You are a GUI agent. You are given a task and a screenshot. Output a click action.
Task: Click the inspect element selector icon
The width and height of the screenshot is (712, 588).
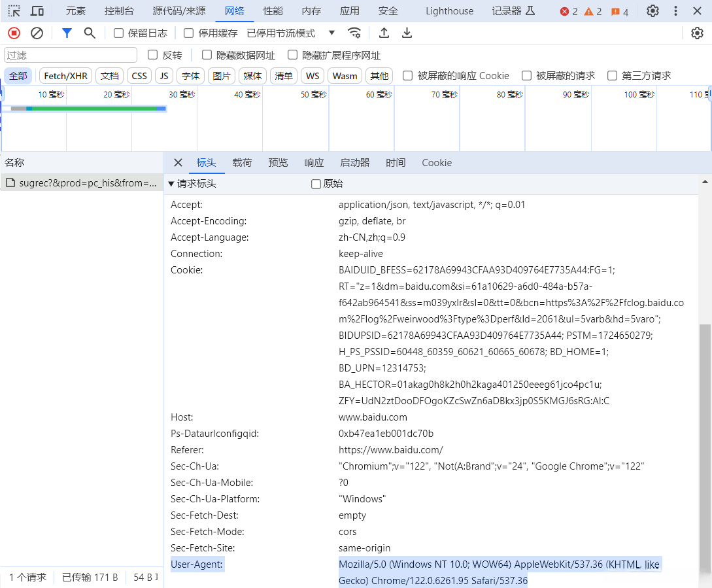(14, 11)
